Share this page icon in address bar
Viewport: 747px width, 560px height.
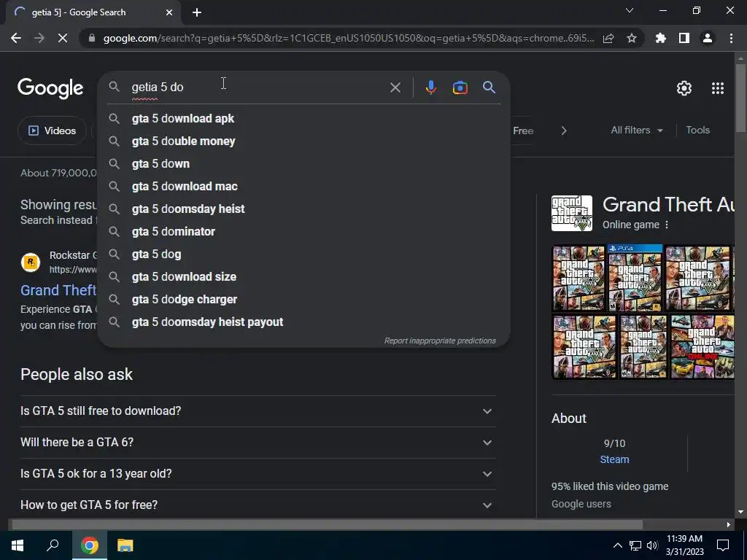pos(608,38)
